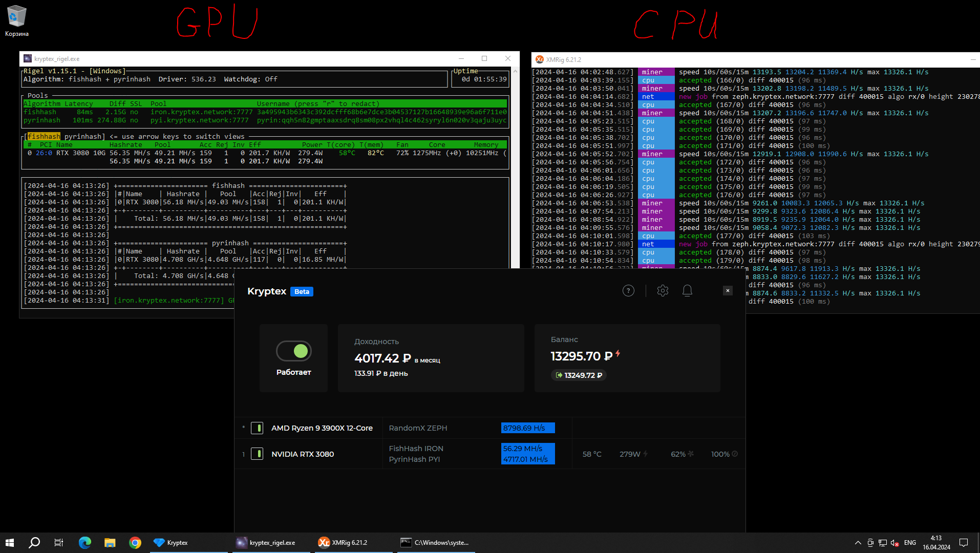
Task: Maximize the kryptex_rigel.exe window
Action: [x=484, y=59]
